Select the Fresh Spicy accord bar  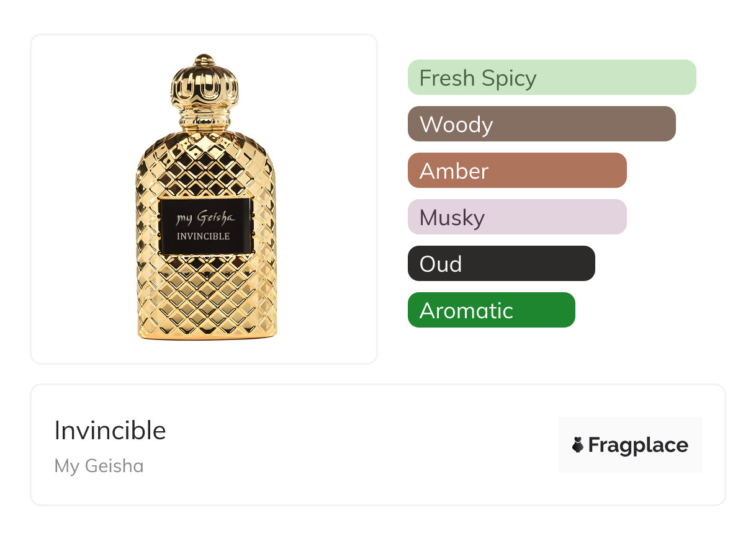tap(551, 78)
